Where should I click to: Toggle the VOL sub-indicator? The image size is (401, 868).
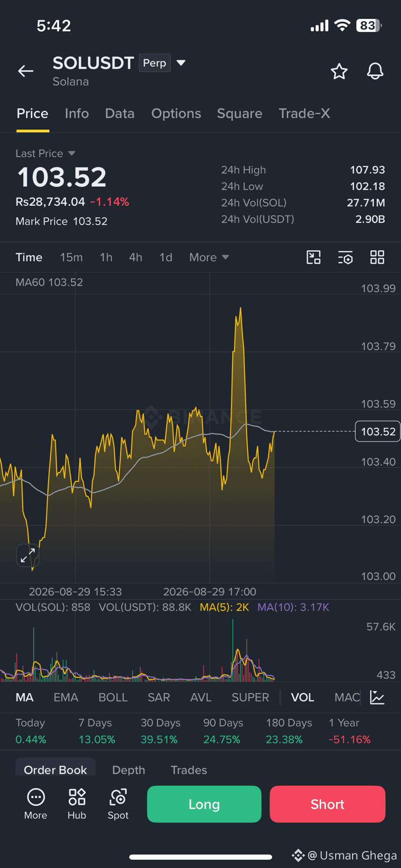click(x=303, y=697)
